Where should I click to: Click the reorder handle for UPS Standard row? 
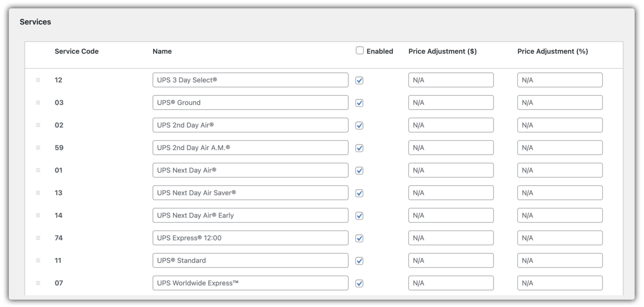coord(38,260)
